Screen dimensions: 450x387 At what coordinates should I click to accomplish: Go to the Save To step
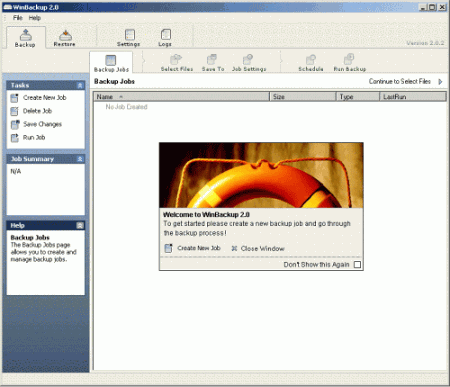(x=213, y=63)
